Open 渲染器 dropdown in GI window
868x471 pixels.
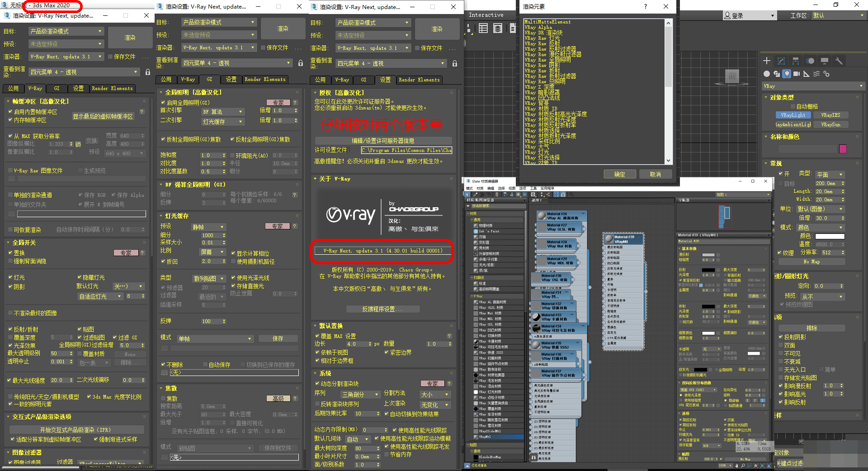pyautogui.click(x=219, y=48)
